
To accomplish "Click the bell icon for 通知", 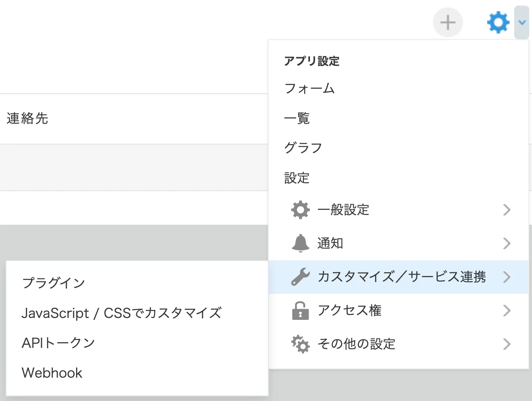I will pyautogui.click(x=301, y=243).
